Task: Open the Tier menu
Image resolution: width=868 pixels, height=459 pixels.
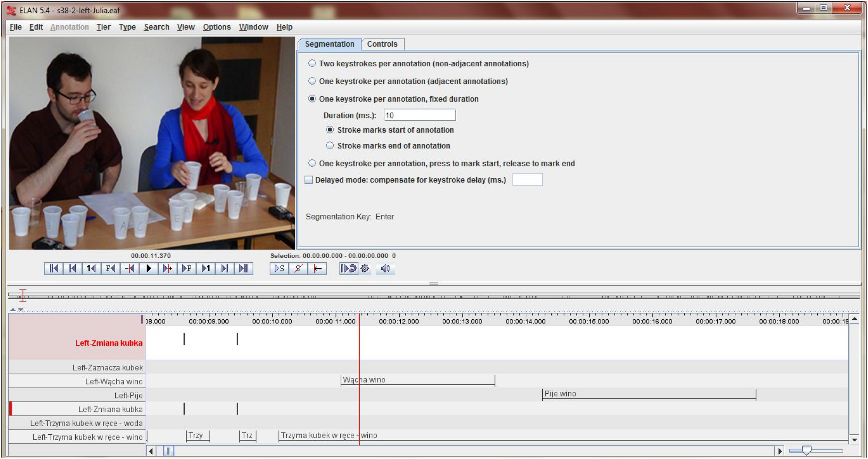Action: coord(103,27)
